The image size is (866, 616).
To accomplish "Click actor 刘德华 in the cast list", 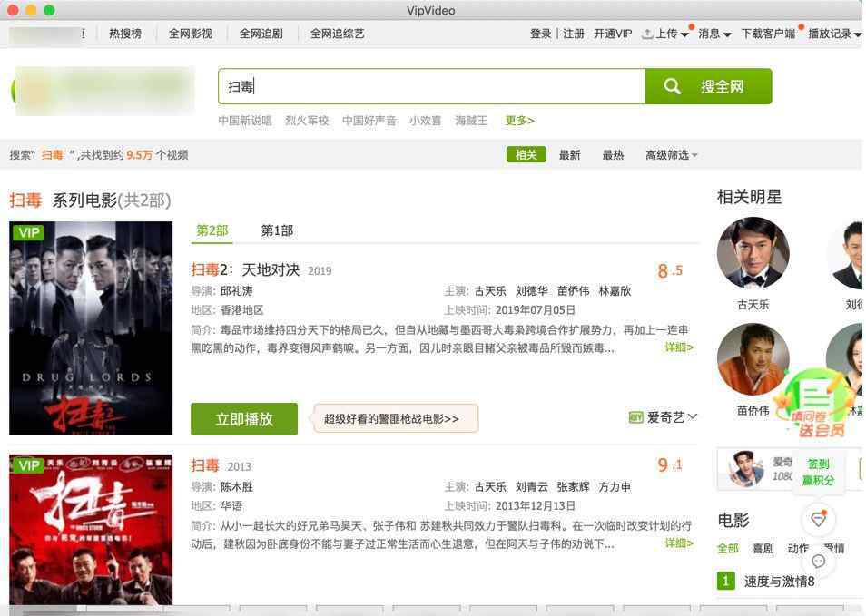I will [x=531, y=291].
